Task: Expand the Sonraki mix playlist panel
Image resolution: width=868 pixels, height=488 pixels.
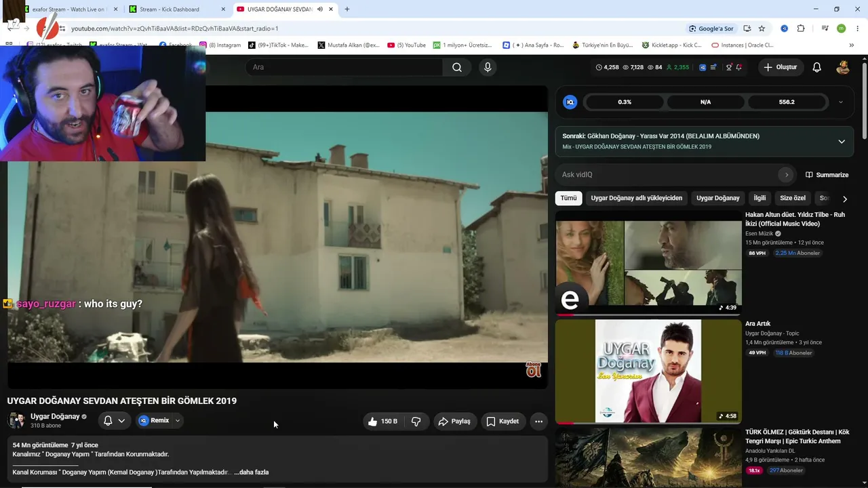Action: coord(842,141)
